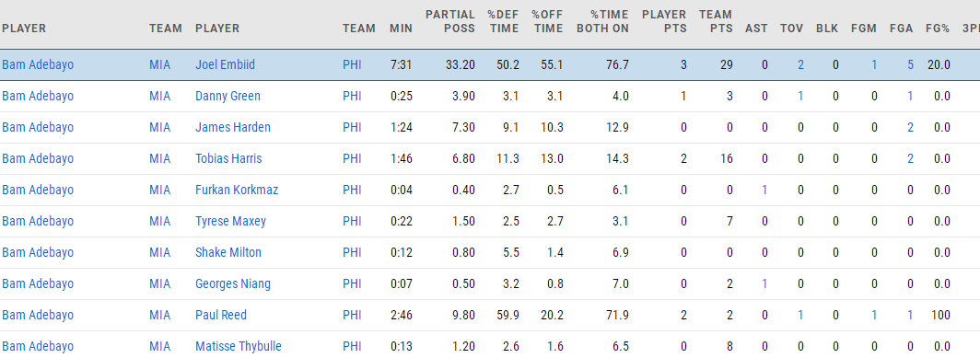Sort by PARTIAL POSS column header
This screenshot has width=980, height=358.
[450, 21]
